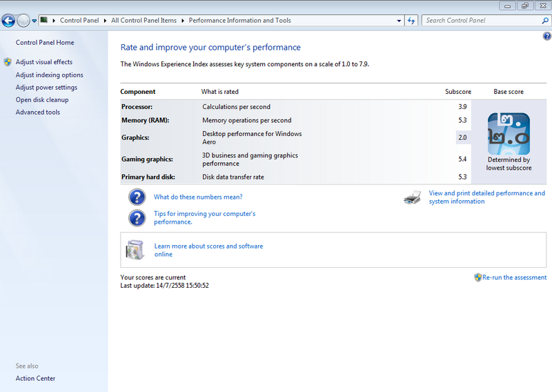Click the software box icon

tap(135, 250)
